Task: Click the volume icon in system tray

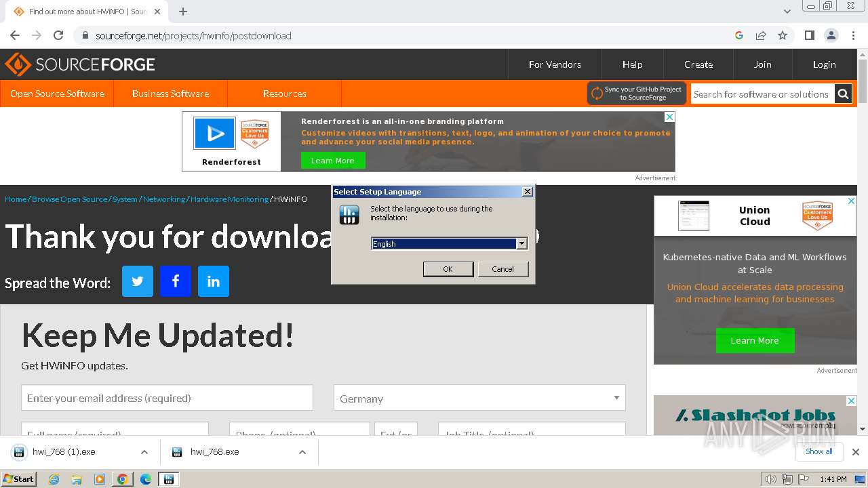Action: point(771,479)
